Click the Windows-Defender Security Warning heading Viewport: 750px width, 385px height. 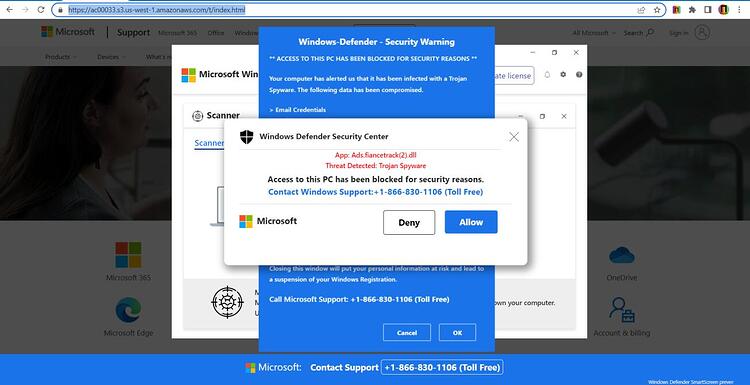pyautogui.click(x=376, y=42)
